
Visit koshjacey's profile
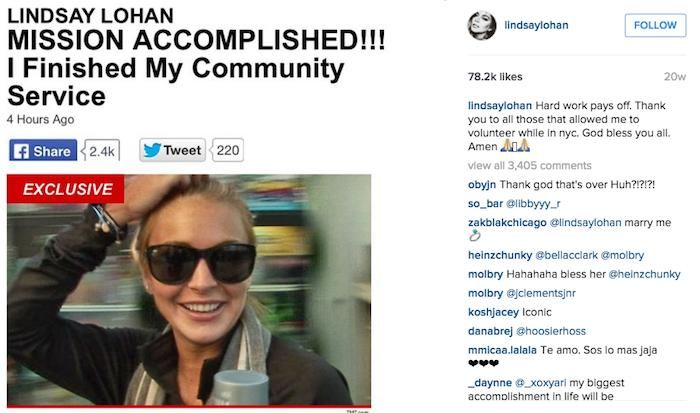[x=493, y=312]
